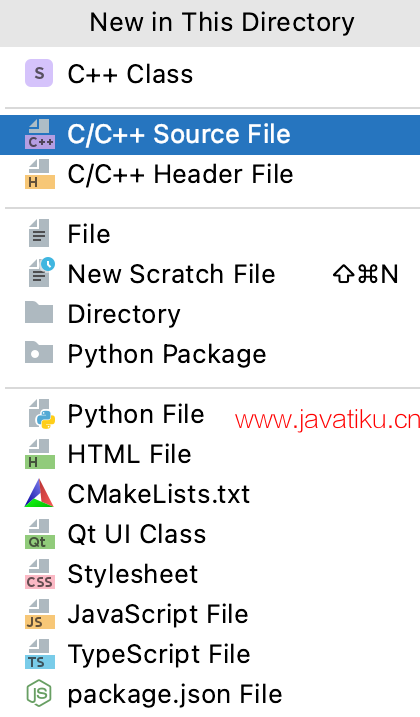Click the CMake triangle icon
Viewport: 420px width, 717px height.
[39, 493]
